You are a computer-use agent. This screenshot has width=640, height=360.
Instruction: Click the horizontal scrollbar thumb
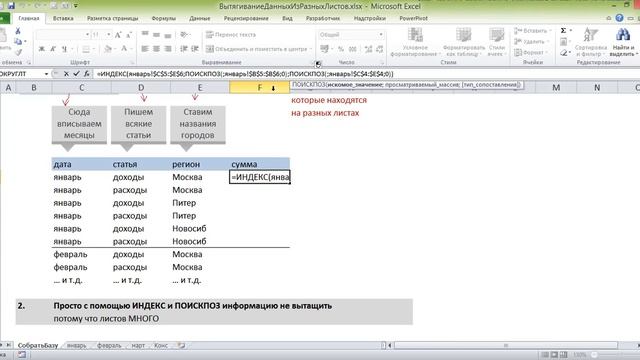[x=506, y=345]
